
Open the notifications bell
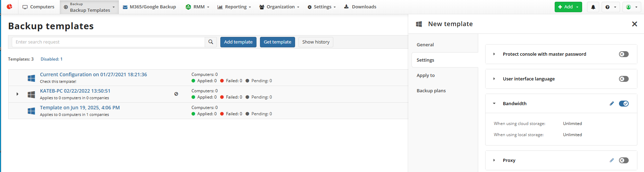pyautogui.click(x=593, y=7)
